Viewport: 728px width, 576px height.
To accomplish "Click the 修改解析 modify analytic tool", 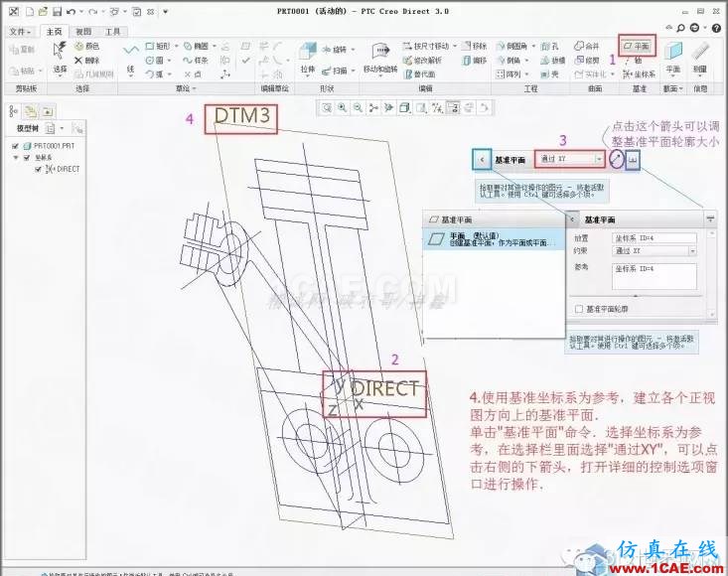I will [x=422, y=61].
